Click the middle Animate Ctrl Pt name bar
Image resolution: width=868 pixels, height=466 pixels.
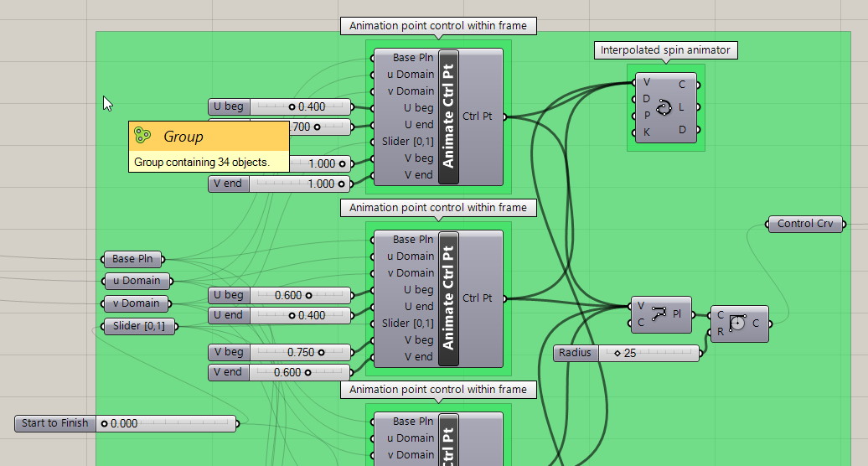[448, 298]
